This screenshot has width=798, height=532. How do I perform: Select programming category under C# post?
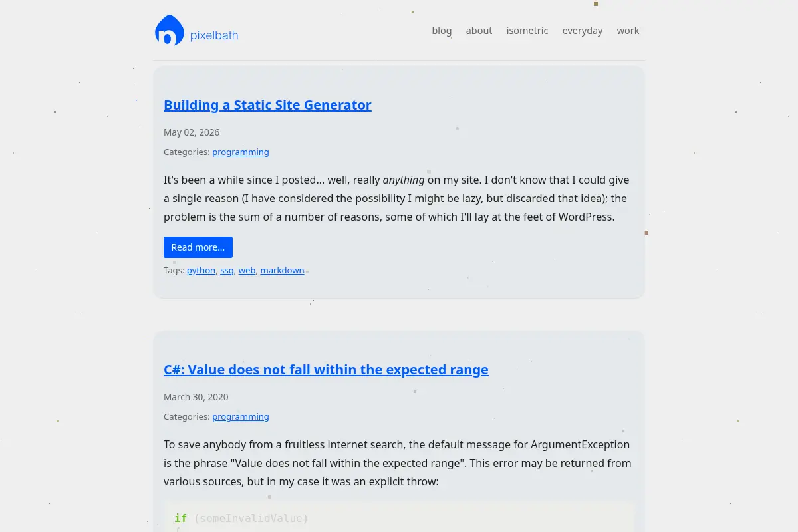coord(241,416)
